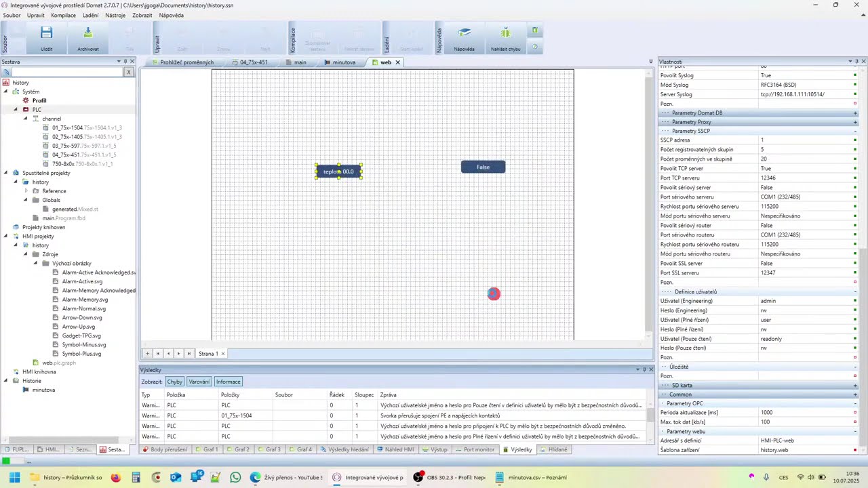Open the Nápověda help book icon
This screenshot has height=488, width=868.
pos(464,33)
